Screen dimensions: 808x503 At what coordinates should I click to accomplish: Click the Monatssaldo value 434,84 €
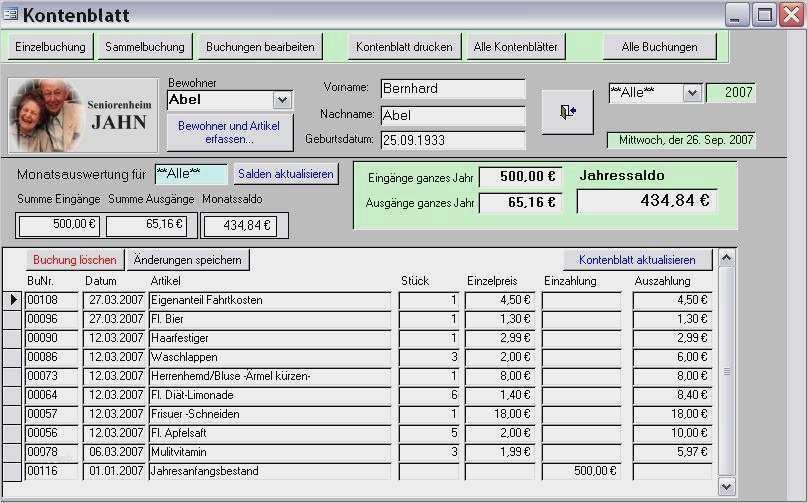click(240, 226)
